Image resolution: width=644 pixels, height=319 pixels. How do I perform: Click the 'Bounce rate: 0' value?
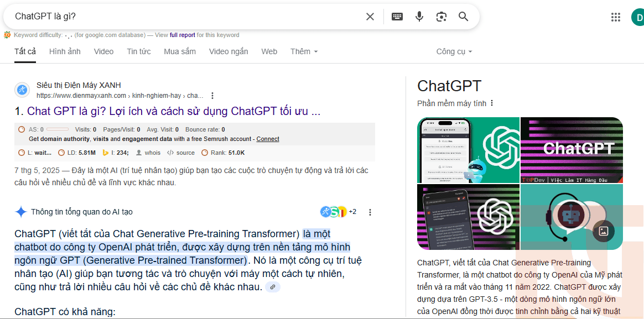click(205, 129)
